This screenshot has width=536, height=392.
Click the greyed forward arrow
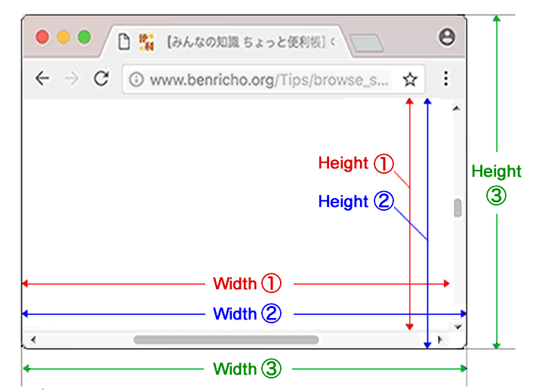[72, 79]
